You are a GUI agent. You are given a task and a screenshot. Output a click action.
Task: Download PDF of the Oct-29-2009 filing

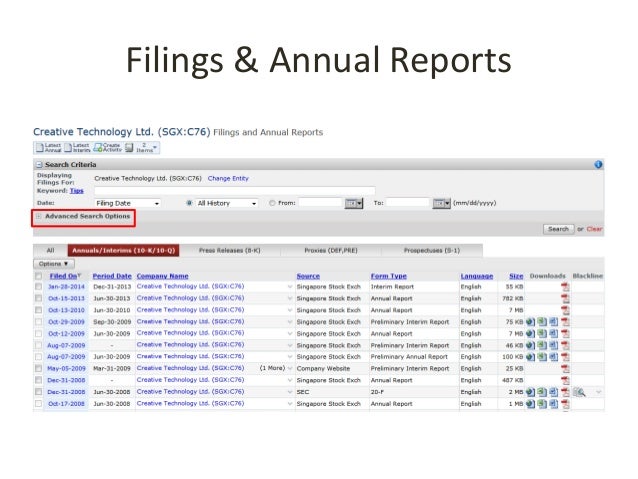(565, 322)
